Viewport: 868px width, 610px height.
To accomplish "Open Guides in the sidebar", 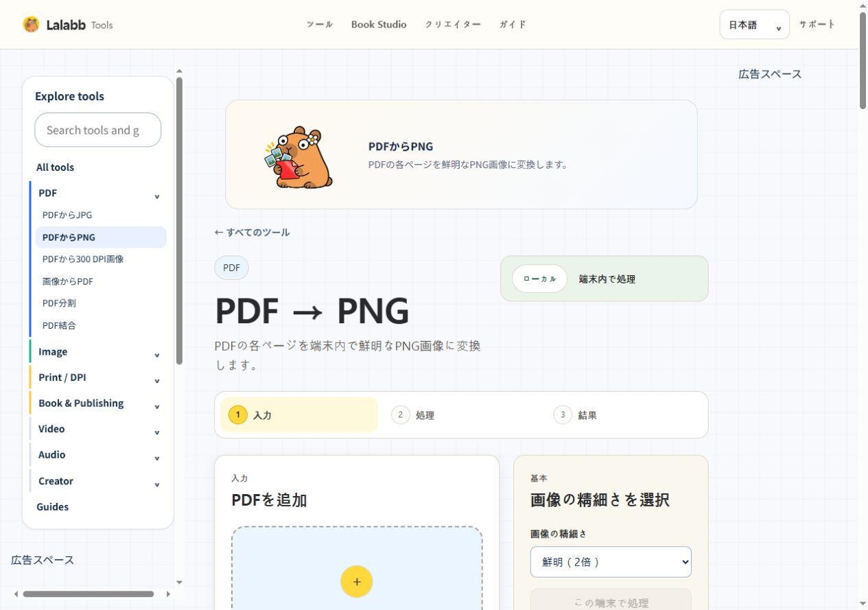I will tap(53, 507).
